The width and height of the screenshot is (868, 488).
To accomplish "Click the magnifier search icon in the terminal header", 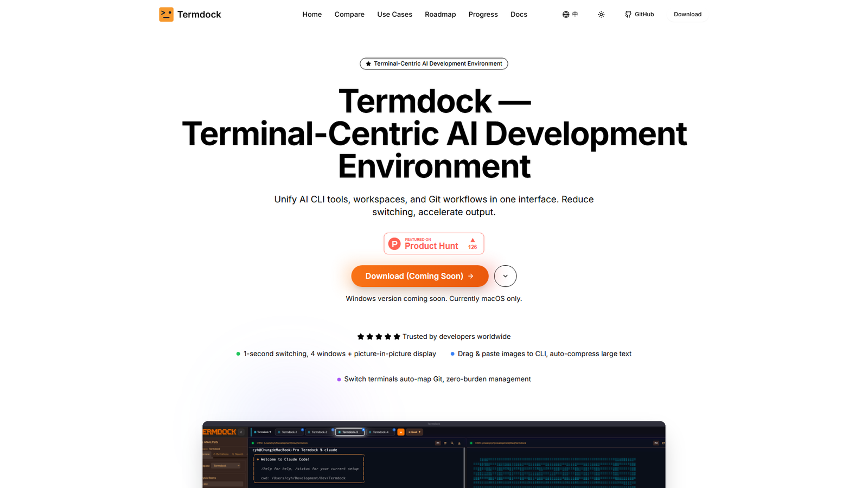I will pyautogui.click(x=452, y=443).
